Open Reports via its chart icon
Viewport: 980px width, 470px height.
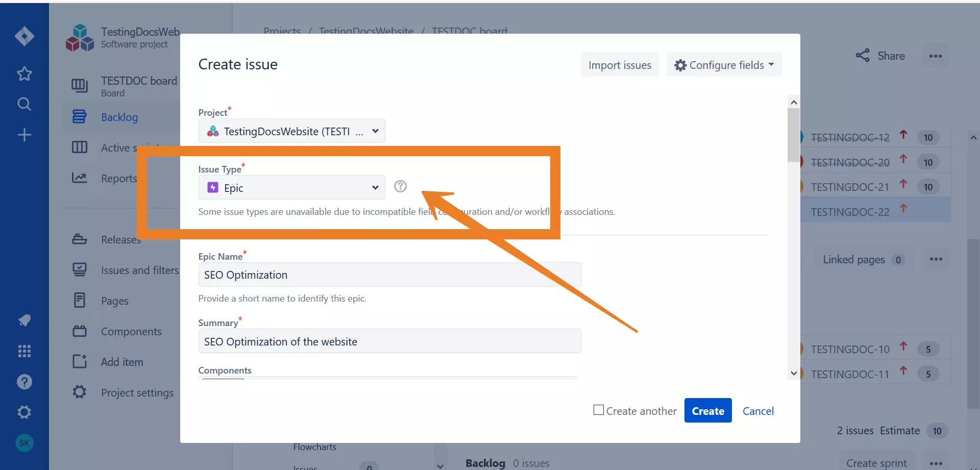[x=80, y=178]
